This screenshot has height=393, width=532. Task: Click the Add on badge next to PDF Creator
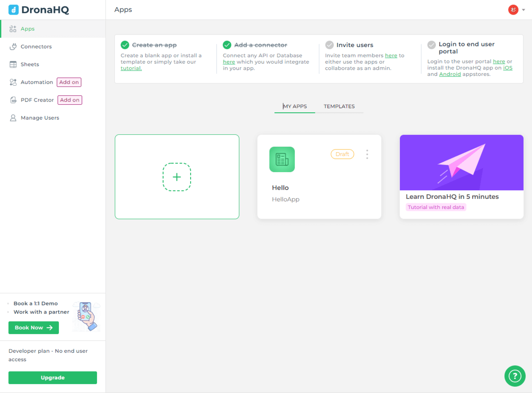70,100
